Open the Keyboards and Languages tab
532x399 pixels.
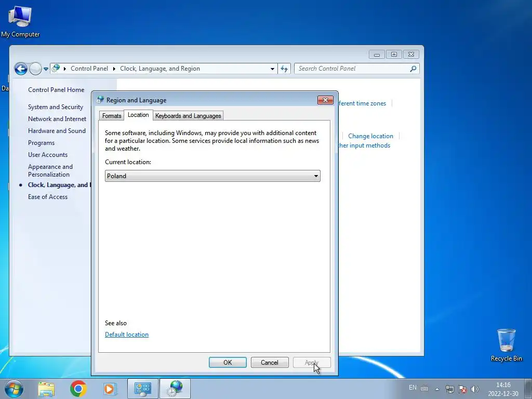coord(188,116)
